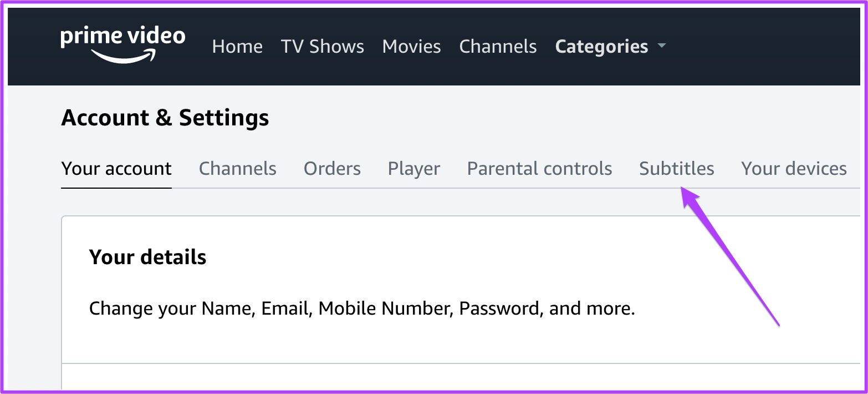Open the Orders tab
868x394 pixels.
pyautogui.click(x=332, y=168)
